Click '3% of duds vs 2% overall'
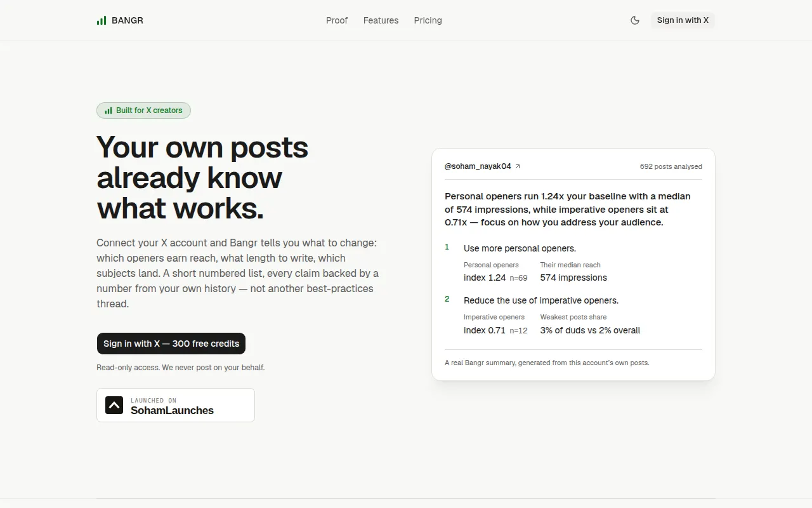Viewport: 812px width, 508px height. [590, 330]
